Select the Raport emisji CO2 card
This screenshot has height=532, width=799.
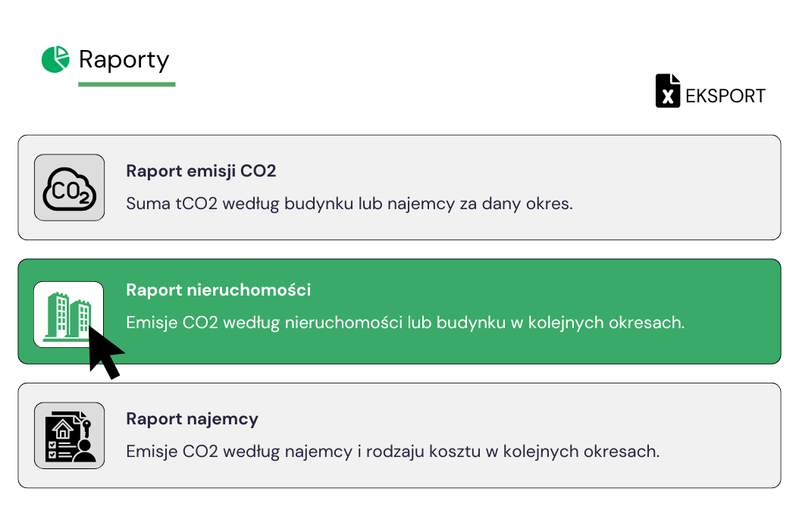[x=399, y=187]
